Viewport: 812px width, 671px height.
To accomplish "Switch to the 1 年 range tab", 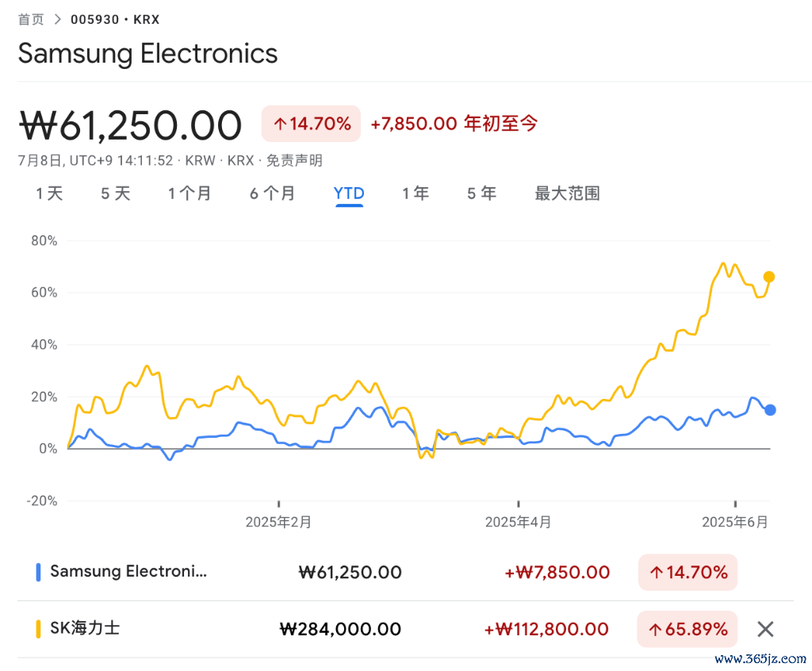I will 416,194.
